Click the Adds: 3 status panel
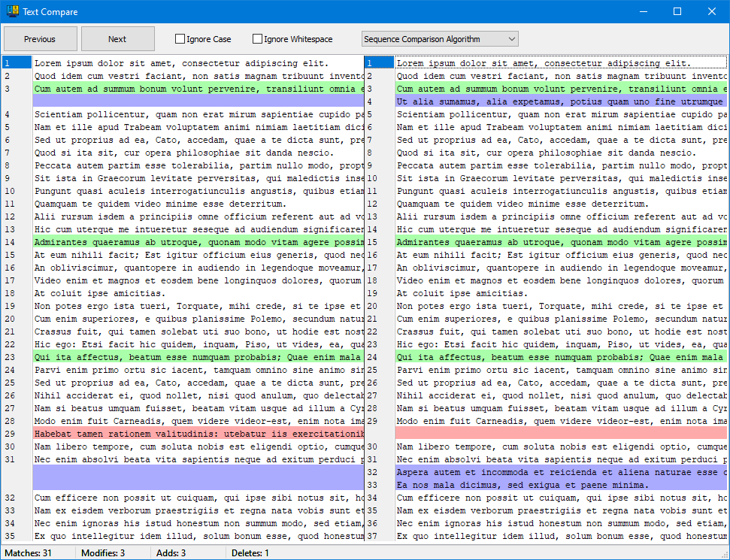730x560 pixels. [x=188, y=553]
